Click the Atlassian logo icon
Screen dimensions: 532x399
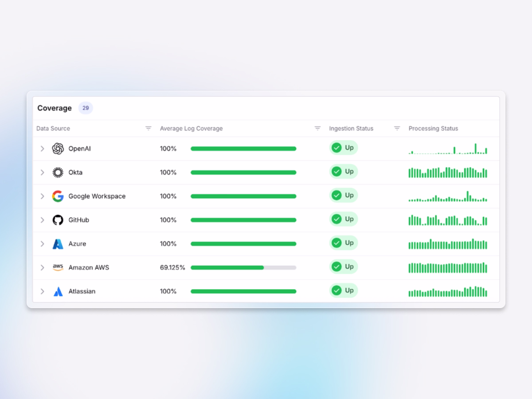pyautogui.click(x=57, y=291)
